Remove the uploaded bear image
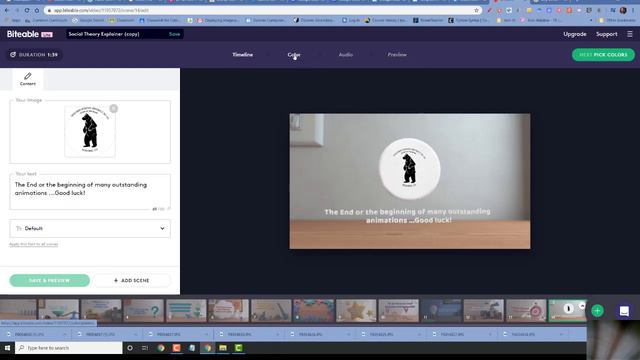Screen dimensions: 640x360 coord(113,109)
